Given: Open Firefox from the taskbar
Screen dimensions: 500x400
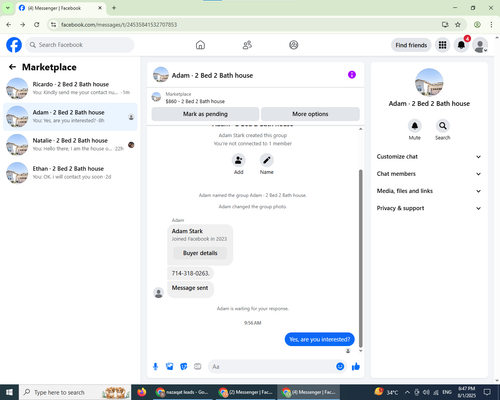Looking at the screenshot, I should (142, 392).
